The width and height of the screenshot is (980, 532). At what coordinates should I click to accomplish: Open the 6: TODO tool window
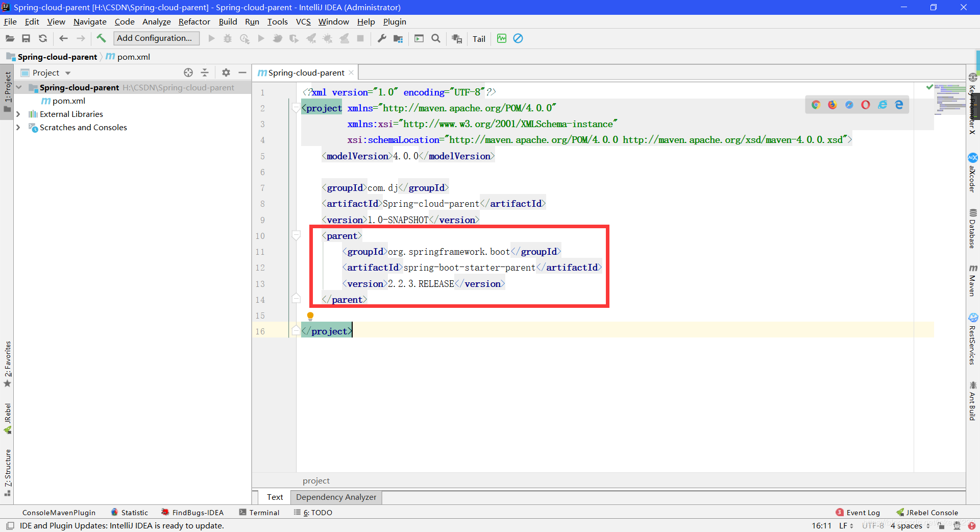tap(313, 512)
